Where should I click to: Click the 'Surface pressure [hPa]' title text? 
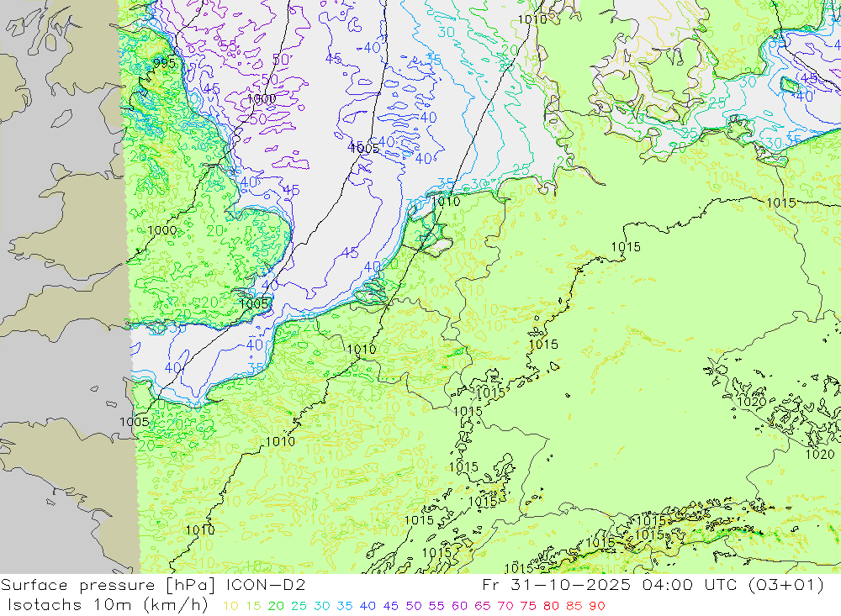point(108,585)
